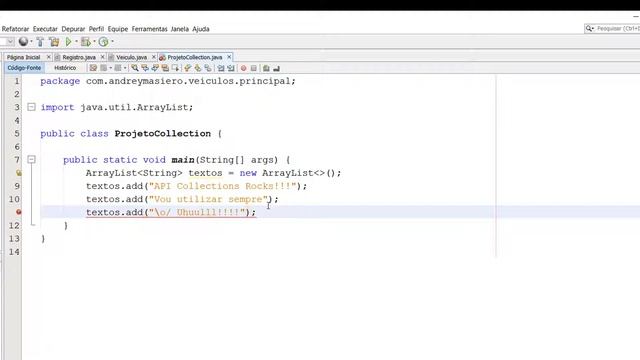Click Find Next Occurrence icon

click(155, 68)
